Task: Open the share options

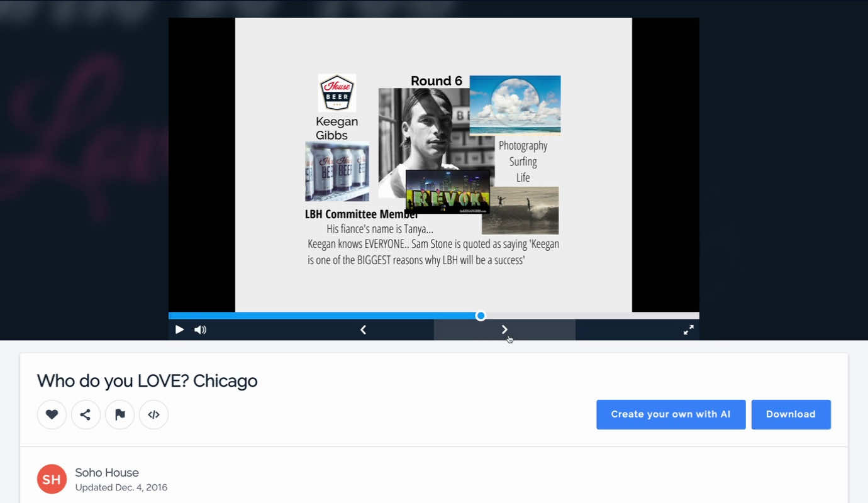Action: pos(86,414)
